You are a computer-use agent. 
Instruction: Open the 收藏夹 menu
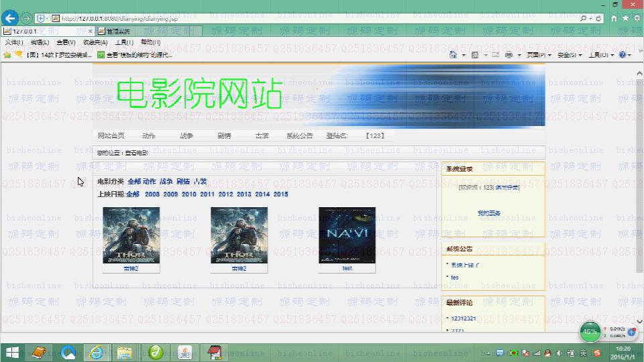click(x=95, y=42)
